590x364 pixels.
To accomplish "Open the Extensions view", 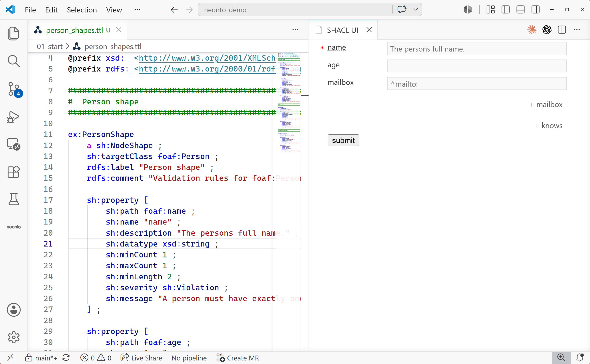I will (x=14, y=172).
